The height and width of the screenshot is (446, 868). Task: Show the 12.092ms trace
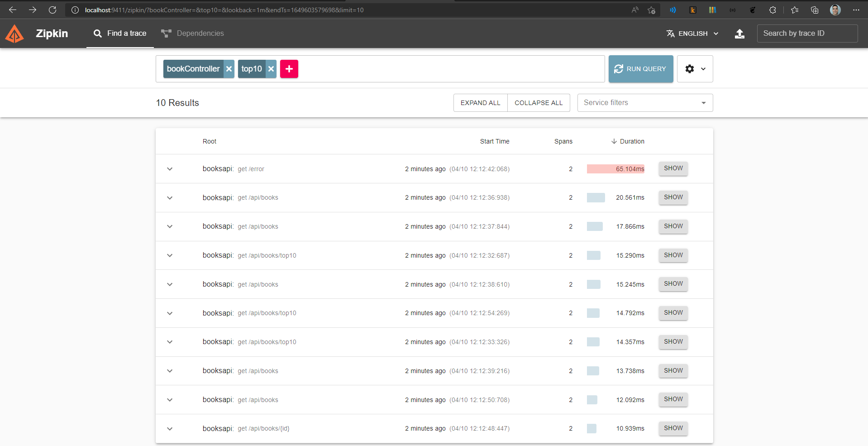[x=673, y=399]
